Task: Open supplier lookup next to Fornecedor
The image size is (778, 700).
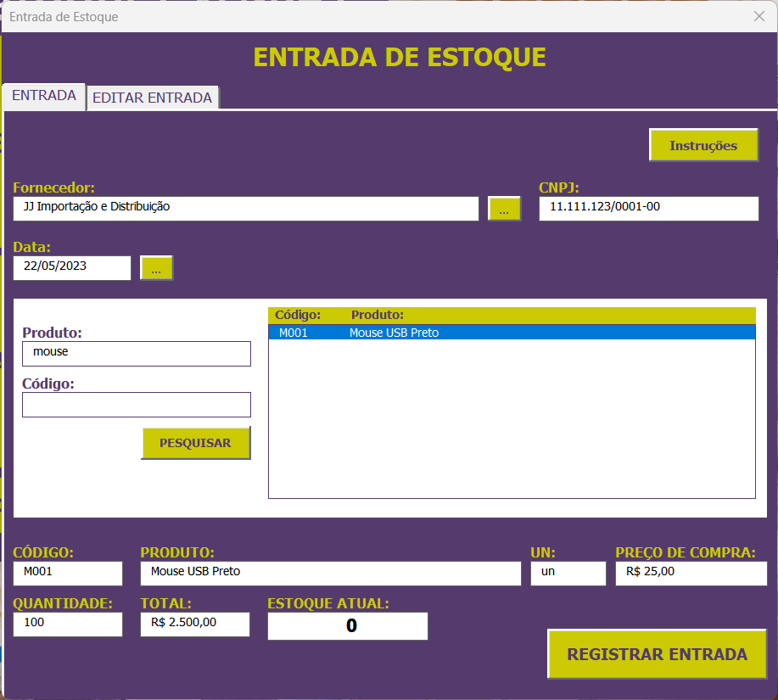Action: [504, 209]
